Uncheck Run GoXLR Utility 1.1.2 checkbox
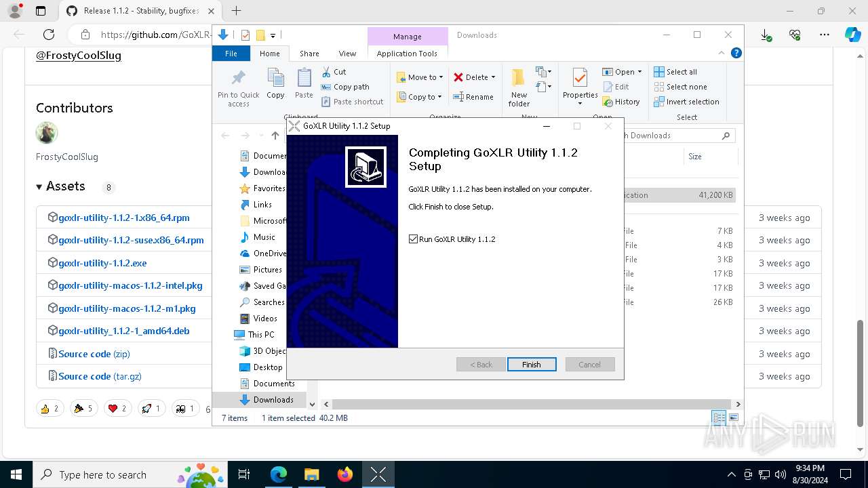This screenshot has width=868, height=488. (x=414, y=239)
